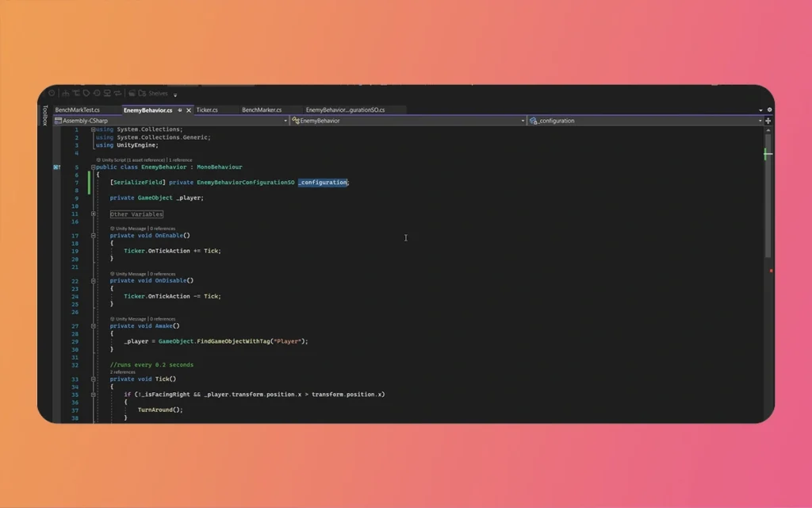This screenshot has width=812, height=508.
Task: Pin the EnemyBehavior.cs tab using its pin icon
Action: pos(178,110)
